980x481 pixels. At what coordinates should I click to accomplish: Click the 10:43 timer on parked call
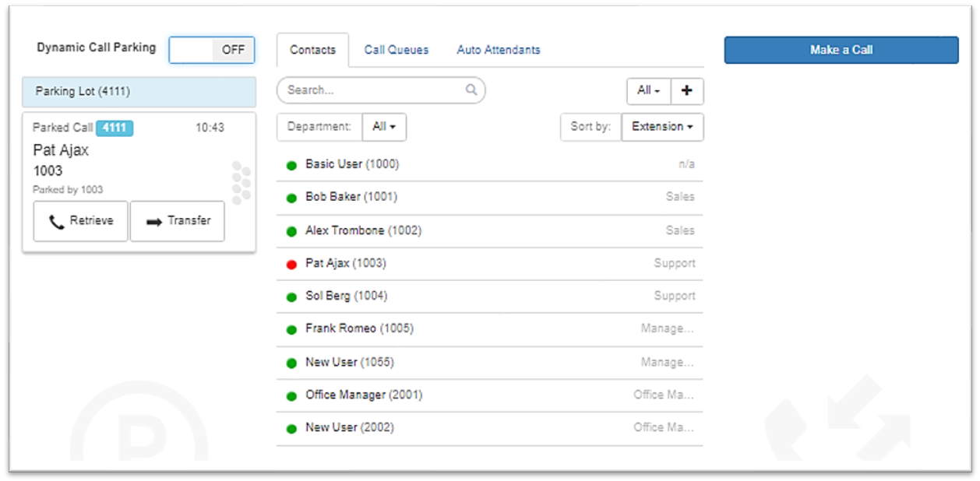click(x=210, y=128)
